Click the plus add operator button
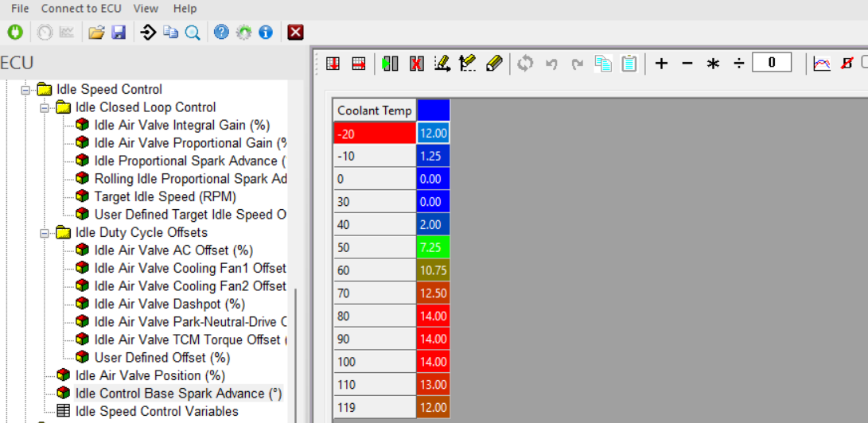This screenshot has height=423, width=868. coord(661,64)
